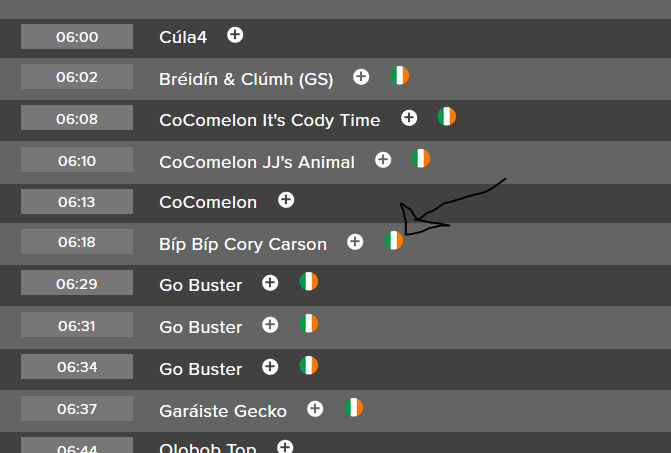Click the Irish flag beside Garáiste Gecko
The width and height of the screenshot is (671, 453).
(x=354, y=407)
